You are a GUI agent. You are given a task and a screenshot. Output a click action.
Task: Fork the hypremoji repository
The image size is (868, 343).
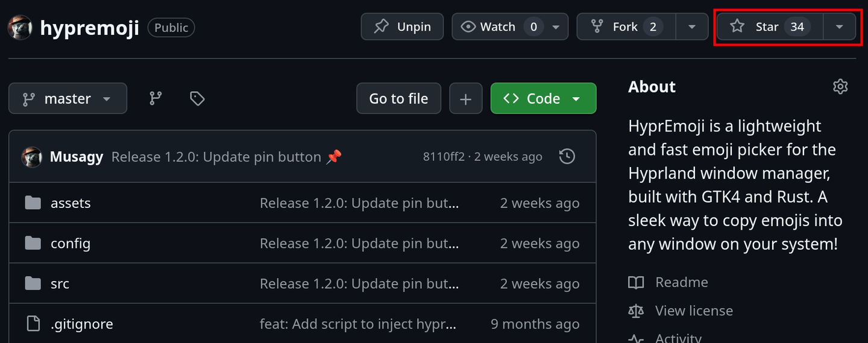coord(626,27)
